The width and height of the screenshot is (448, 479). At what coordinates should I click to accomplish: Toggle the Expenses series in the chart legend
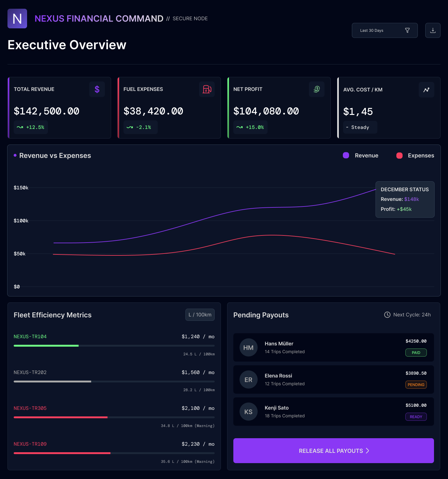click(x=415, y=155)
